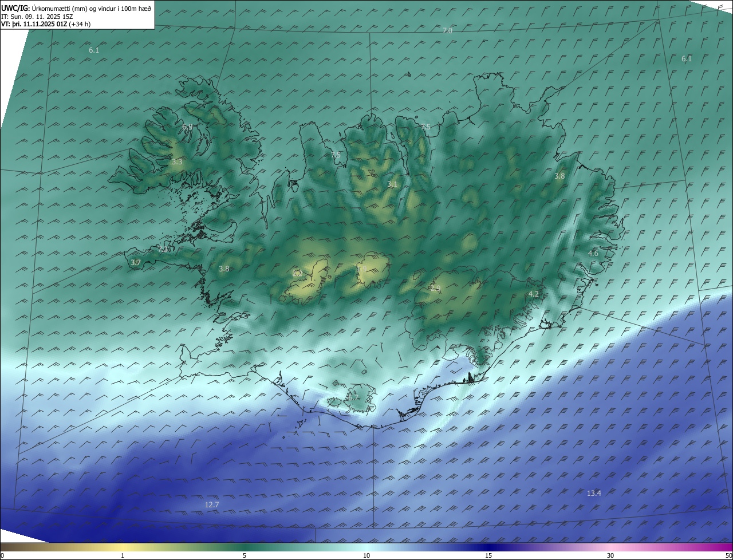Click color scale label 1
The width and height of the screenshot is (733, 560).
pyautogui.click(x=123, y=555)
